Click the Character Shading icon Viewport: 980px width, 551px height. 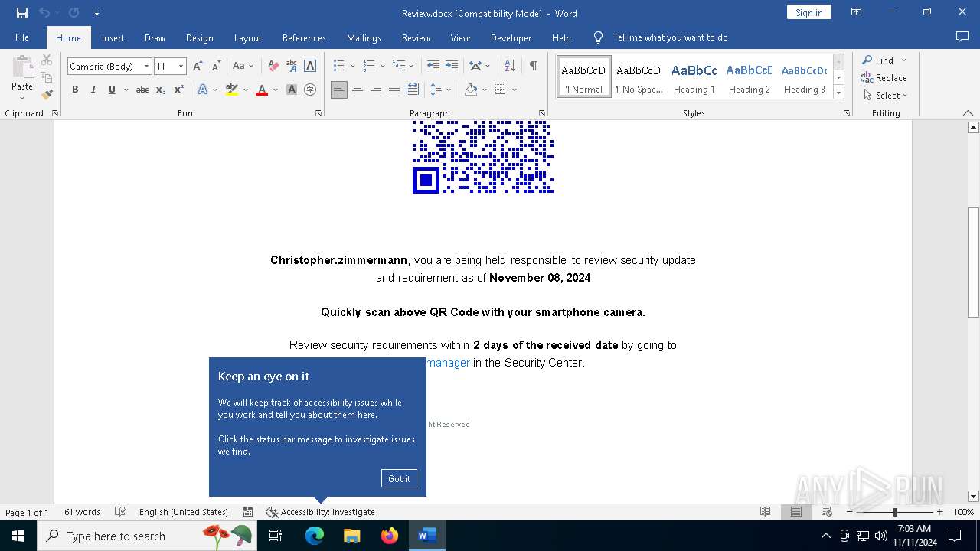[x=292, y=90]
